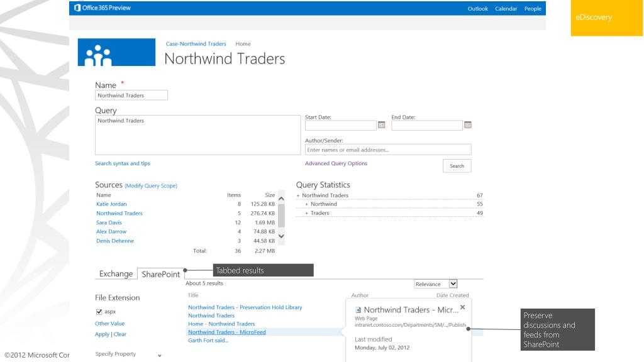Viewport: 644px width, 362px height.
Task: Open Northwind Traders - Preservation Hold Library result
Action: pyautogui.click(x=245, y=307)
